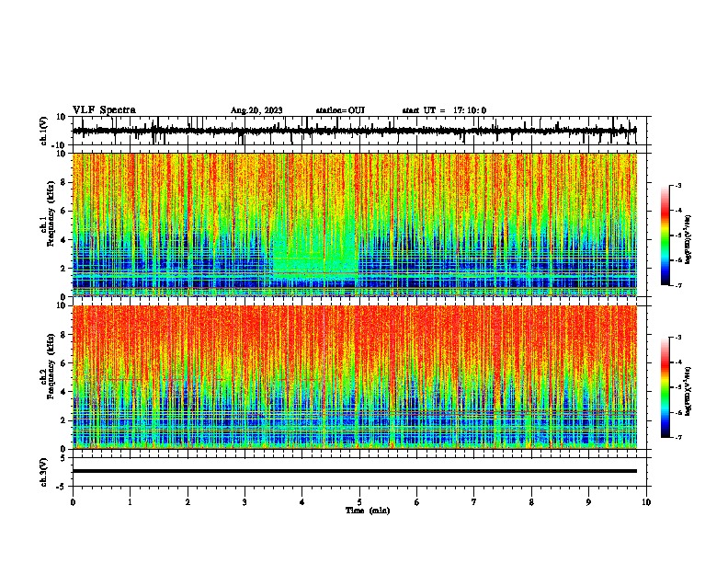
Task: Click the final "10" tick on the time axis
Action: [x=646, y=502]
